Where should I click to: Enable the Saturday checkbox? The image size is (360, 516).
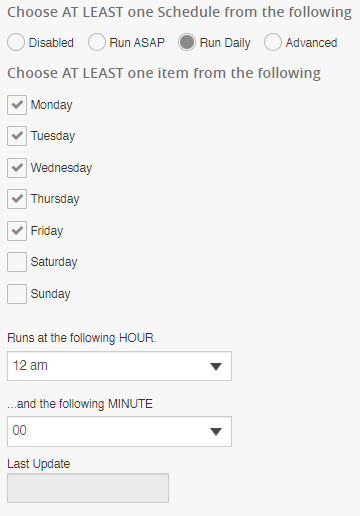tap(17, 262)
